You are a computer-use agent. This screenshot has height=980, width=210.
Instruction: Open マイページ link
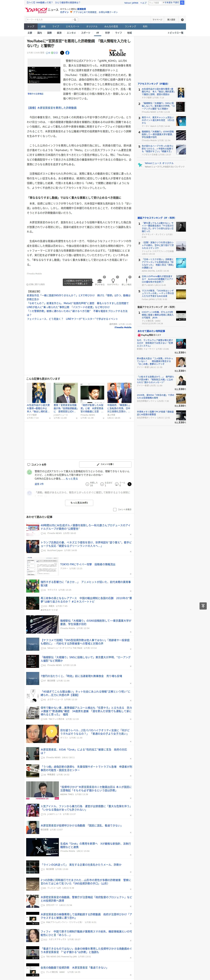click(157, 20)
